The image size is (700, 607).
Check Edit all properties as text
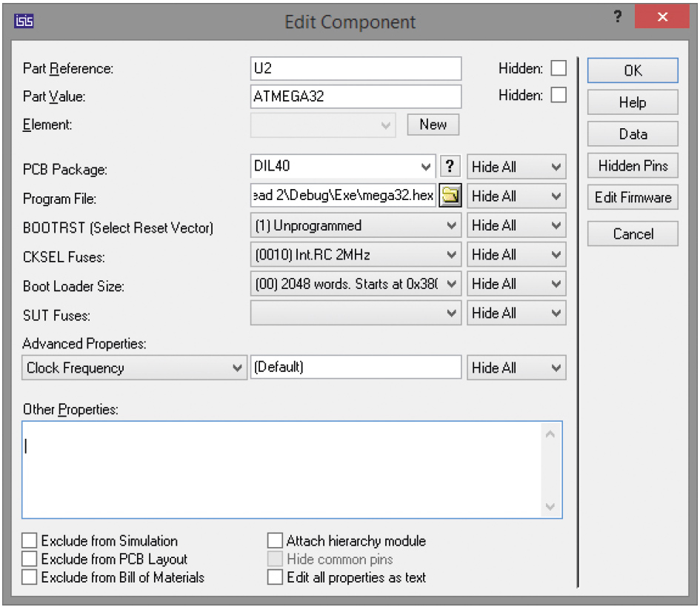(275, 577)
